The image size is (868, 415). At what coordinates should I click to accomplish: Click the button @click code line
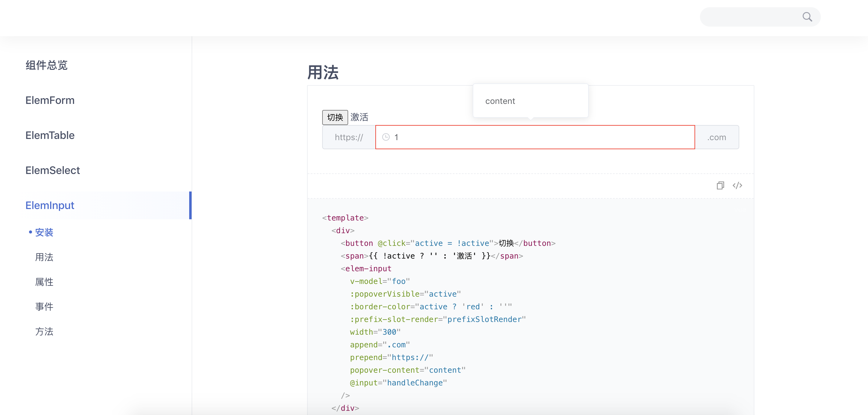pos(448,243)
